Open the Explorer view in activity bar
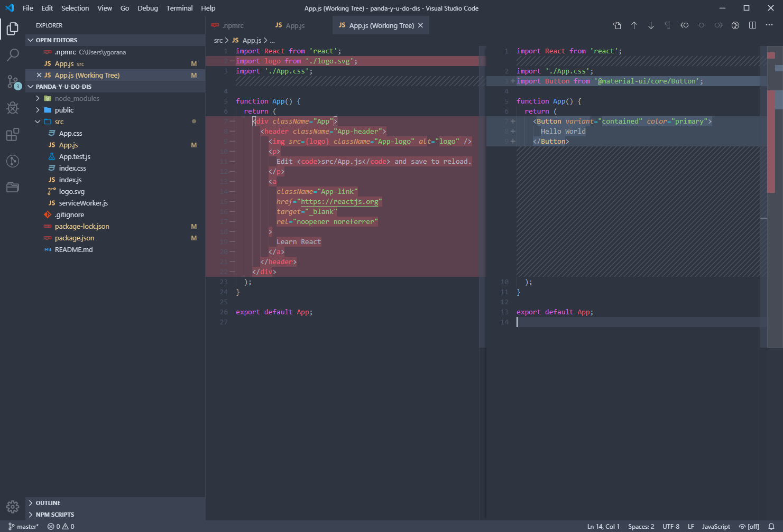This screenshot has width=783, height=532. pos(13,29)
